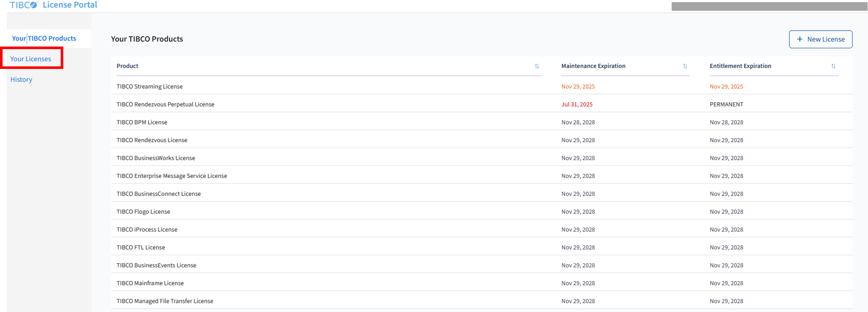The width and height of the screenshot is (868, 312).
Task: Sort by Entitlement Expiration arrows icon
Action: [833, 66]
